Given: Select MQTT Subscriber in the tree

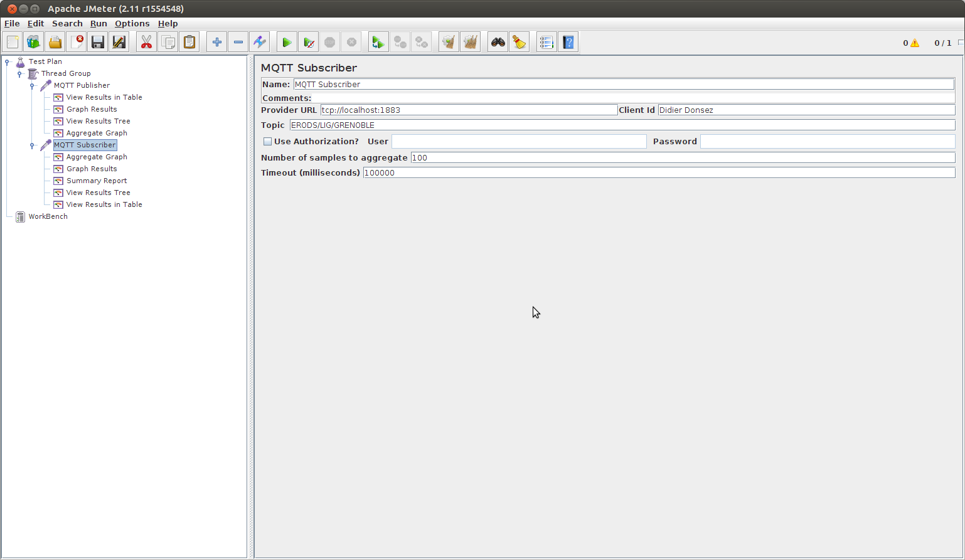Looking at the screenshot, I should click(85, 145).
